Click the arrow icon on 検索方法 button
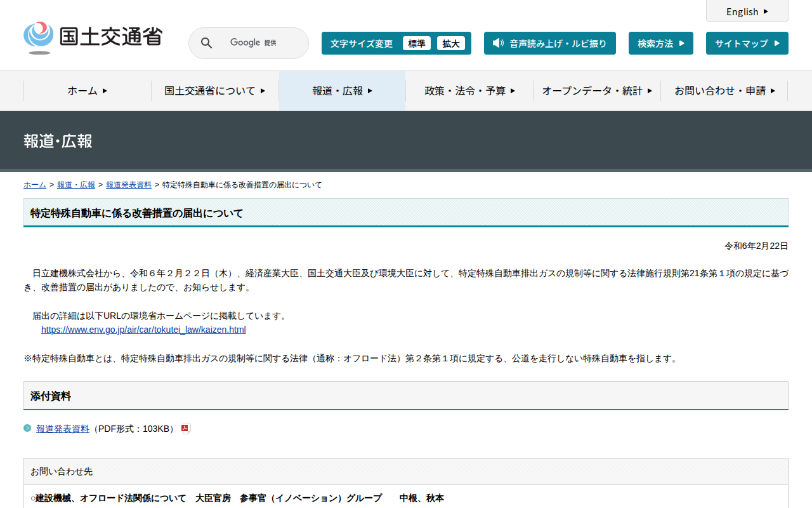The height and width of the screenshot is (508, 812). point(682,43)
